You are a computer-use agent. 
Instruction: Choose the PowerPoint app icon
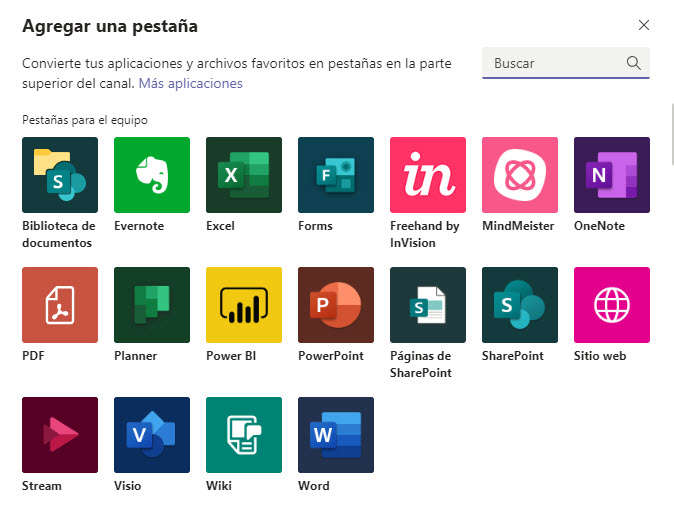click(x=336, y=305)
